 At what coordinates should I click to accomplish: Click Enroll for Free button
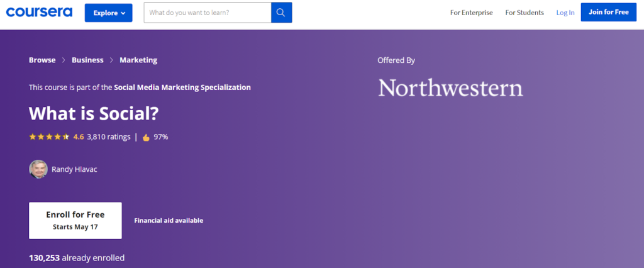point(75,220)
